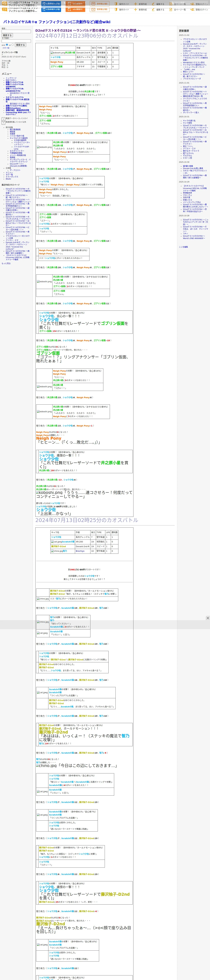Open テストボックス link

point(12,177)
